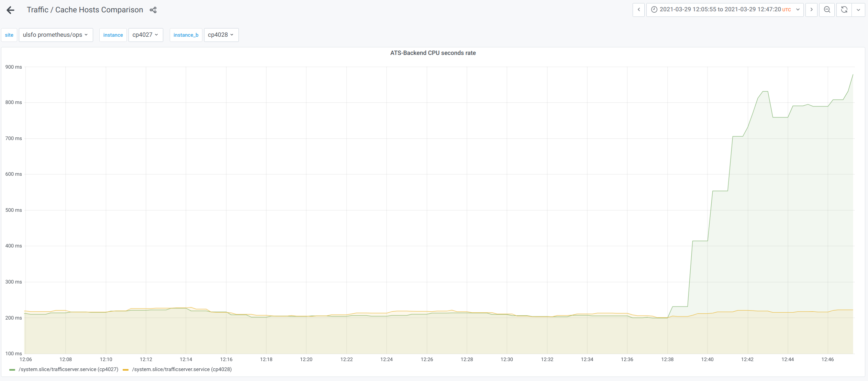Click the site variable label
The width and height of the screenshot is (868, 381).
pos(9,35)
